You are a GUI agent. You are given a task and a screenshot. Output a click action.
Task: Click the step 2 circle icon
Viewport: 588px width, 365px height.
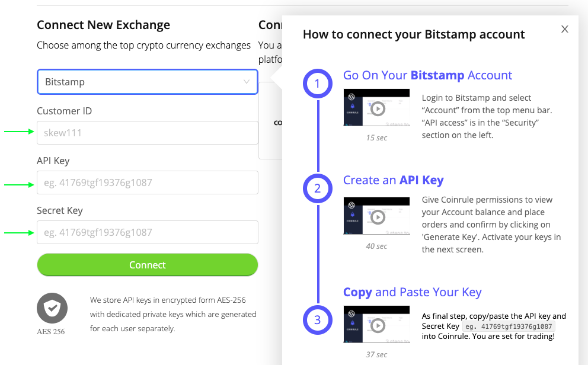click(318, 188)
